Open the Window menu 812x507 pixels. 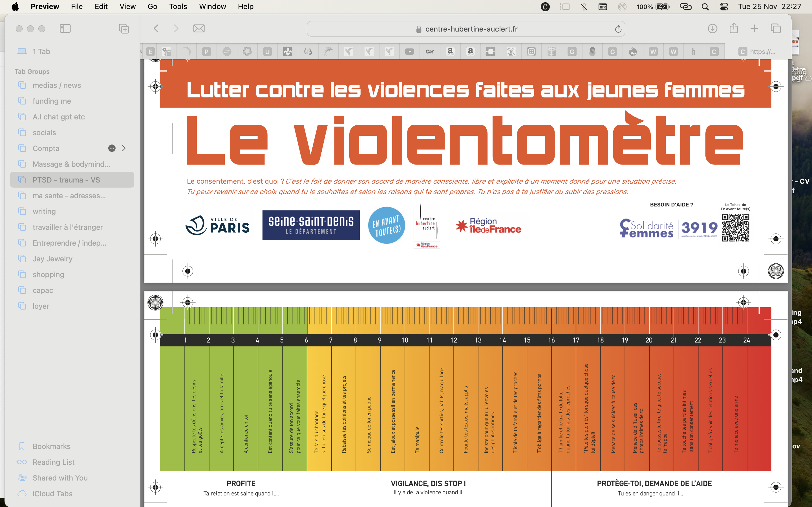tap(212, 7)
